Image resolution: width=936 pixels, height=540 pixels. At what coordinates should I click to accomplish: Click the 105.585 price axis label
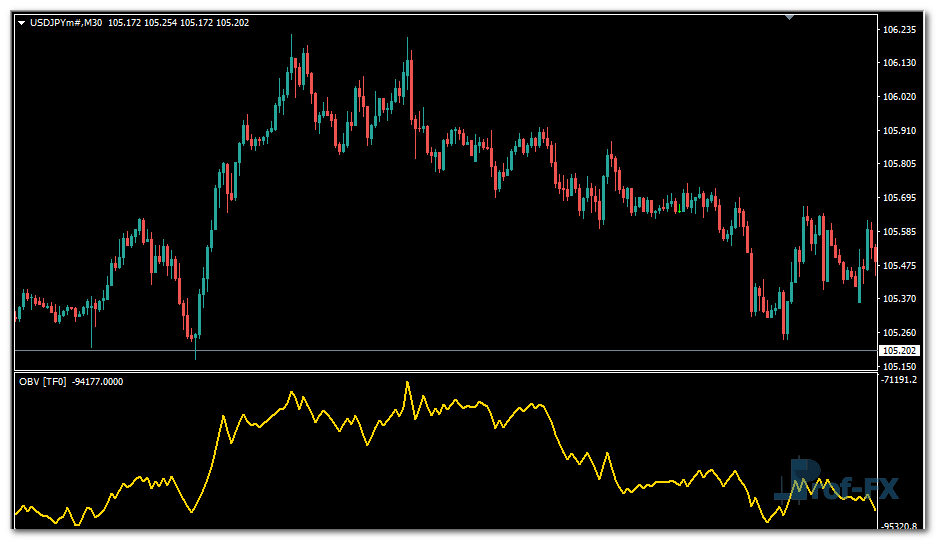click(x=900, y=232)
